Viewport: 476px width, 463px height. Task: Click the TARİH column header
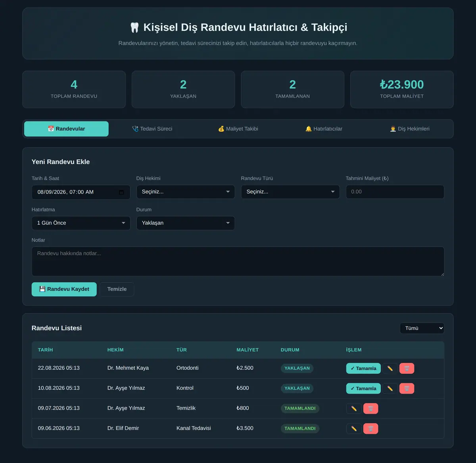click(45, 350)
